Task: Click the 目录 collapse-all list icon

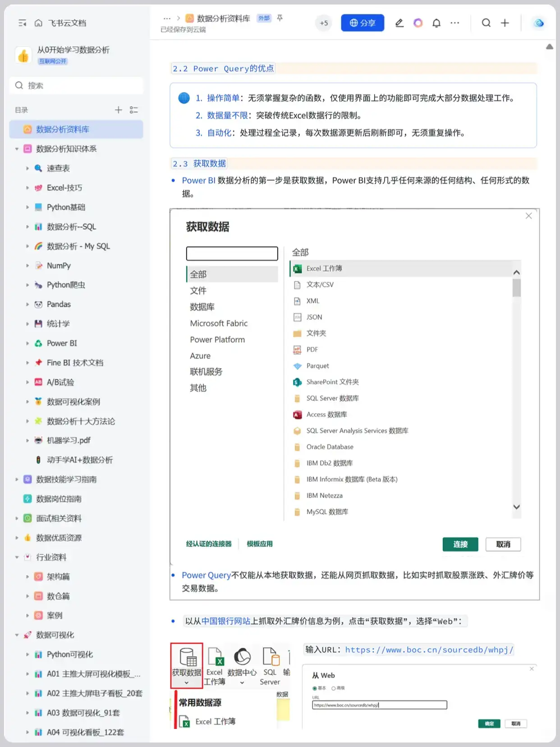Action: [134, 110]
